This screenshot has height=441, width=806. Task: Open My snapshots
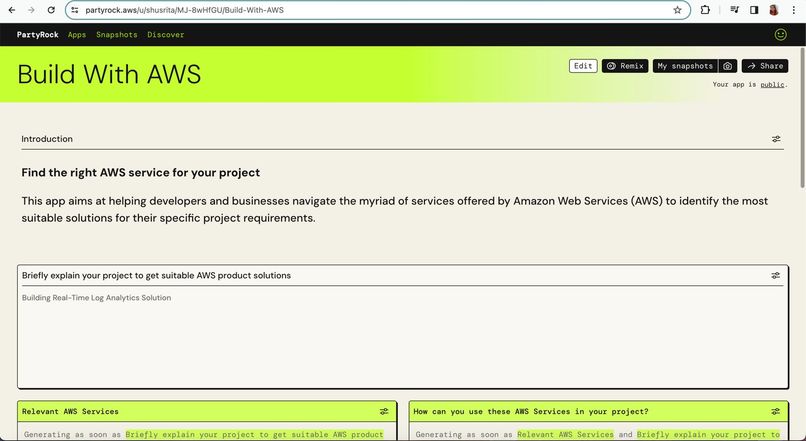(685, 66)
